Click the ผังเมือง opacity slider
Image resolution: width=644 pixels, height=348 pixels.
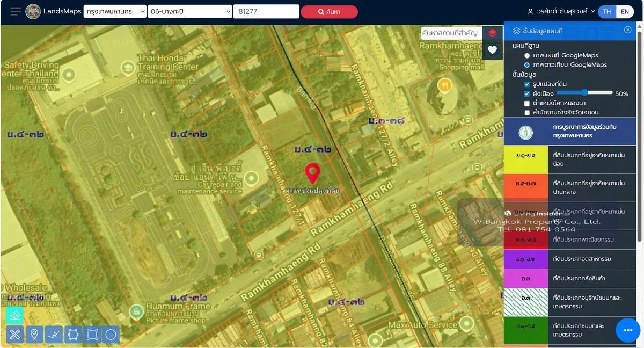tap(584, 93)
